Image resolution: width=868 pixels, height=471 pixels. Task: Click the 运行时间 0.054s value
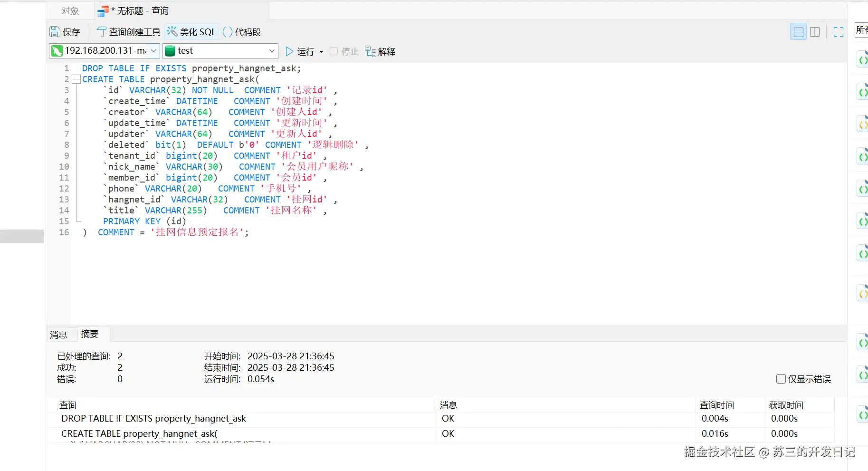[261, 379]
